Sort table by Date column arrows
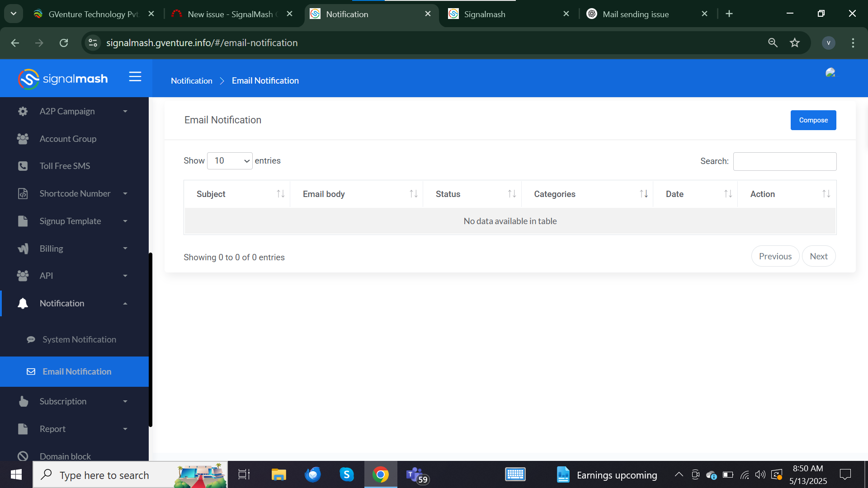Image resolution: width=868 pixels, height=488 pixels. (728, 194)
